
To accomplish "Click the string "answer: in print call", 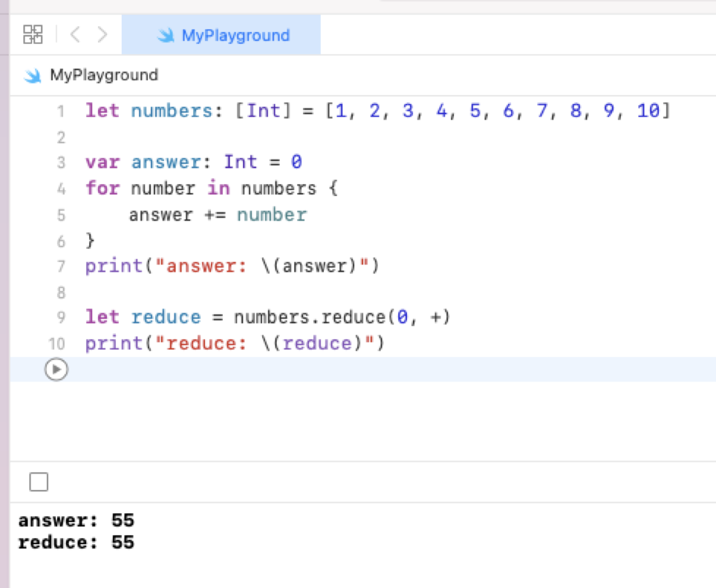I will (201, 266).
